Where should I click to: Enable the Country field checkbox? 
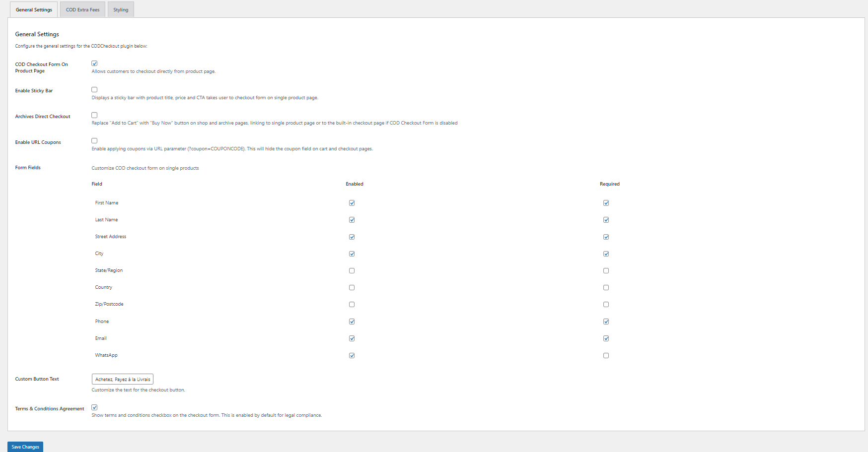(x=352, y=288)
